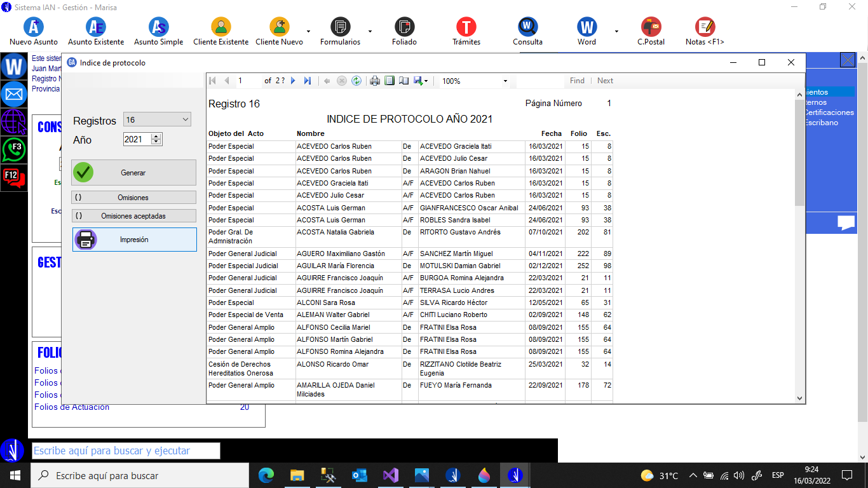Click the Impresión button
The image size is (868, 488).
point(134,240)
